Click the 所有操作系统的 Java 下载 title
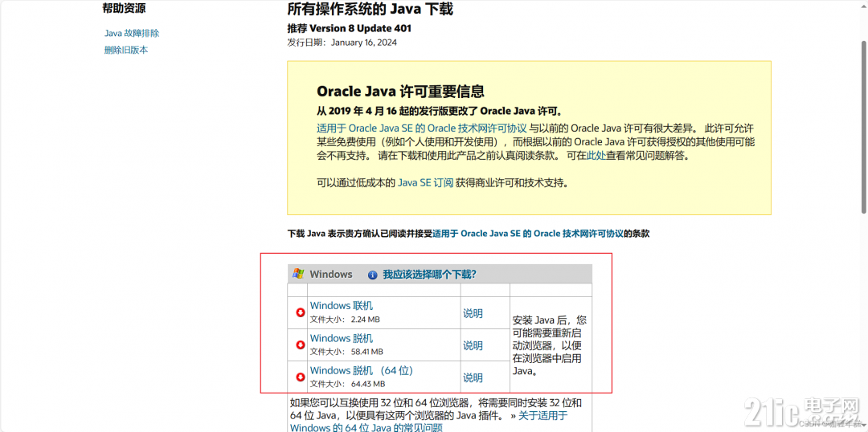Viewport: 868px width, 432px height. (371, 10)
